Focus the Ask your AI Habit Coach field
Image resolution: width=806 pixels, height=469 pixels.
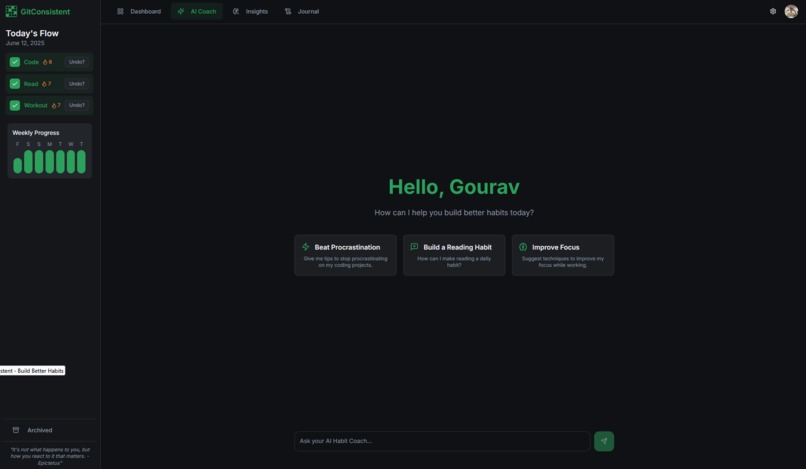(442, 441)
